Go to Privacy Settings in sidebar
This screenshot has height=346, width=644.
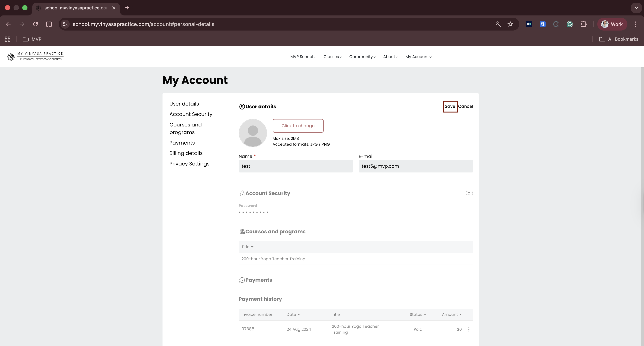tap(189, 164)
